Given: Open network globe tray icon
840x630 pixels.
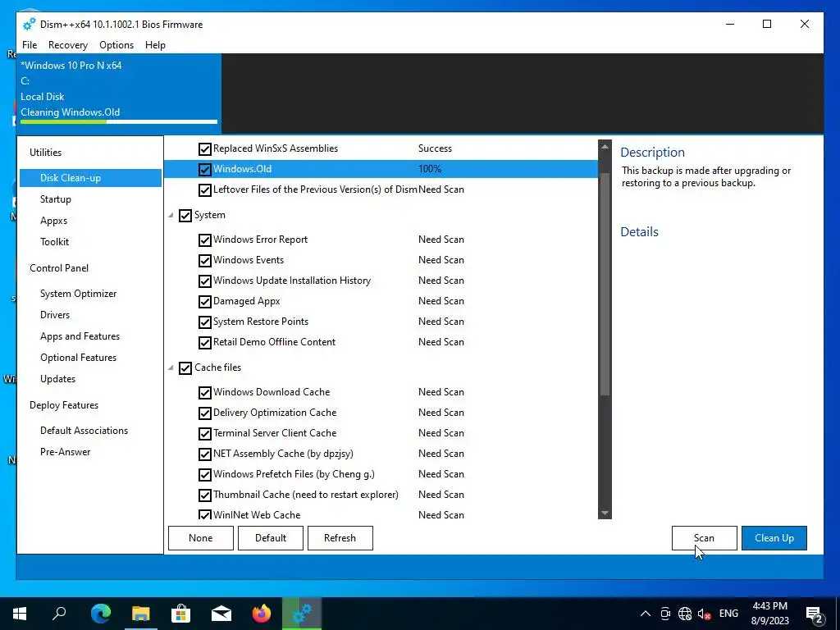Looking at the screenshot, I should (685, 614).
